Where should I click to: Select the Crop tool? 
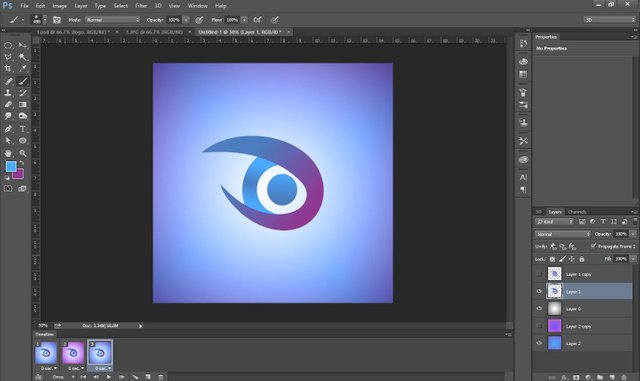coord(8,69)
